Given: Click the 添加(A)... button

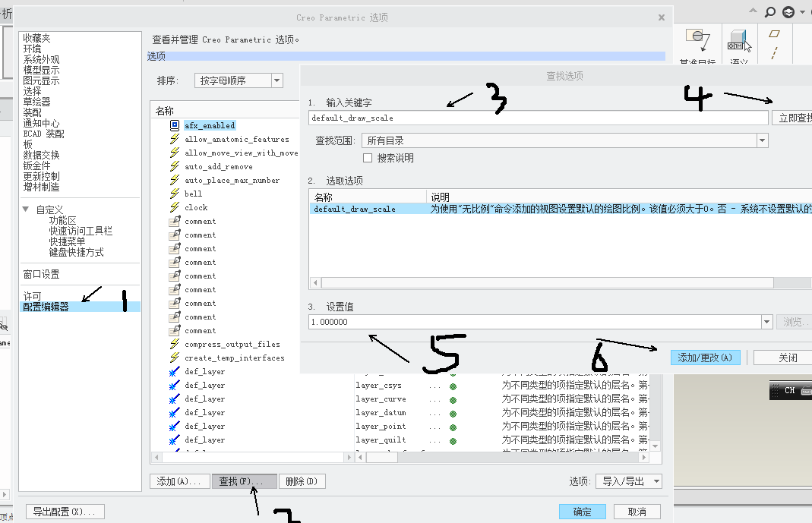Looking at the screenshot, I should pyautogui.click(x=180, y=481).
